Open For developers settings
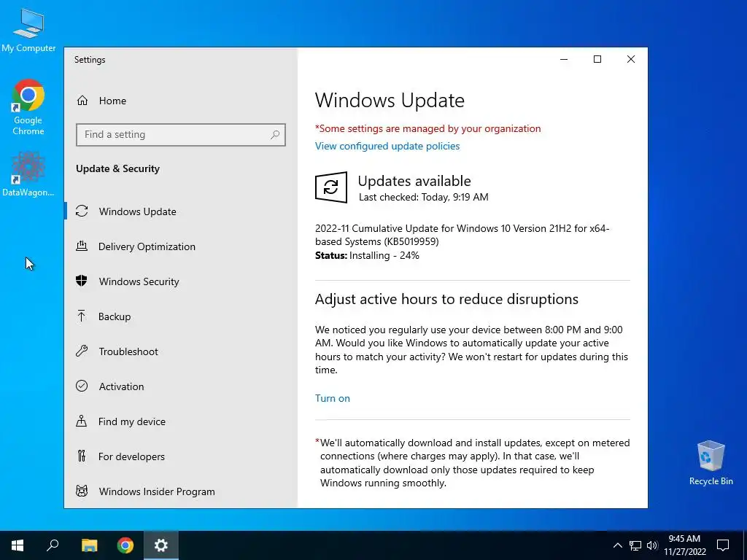The image size is (747, 560). (131, 456)
